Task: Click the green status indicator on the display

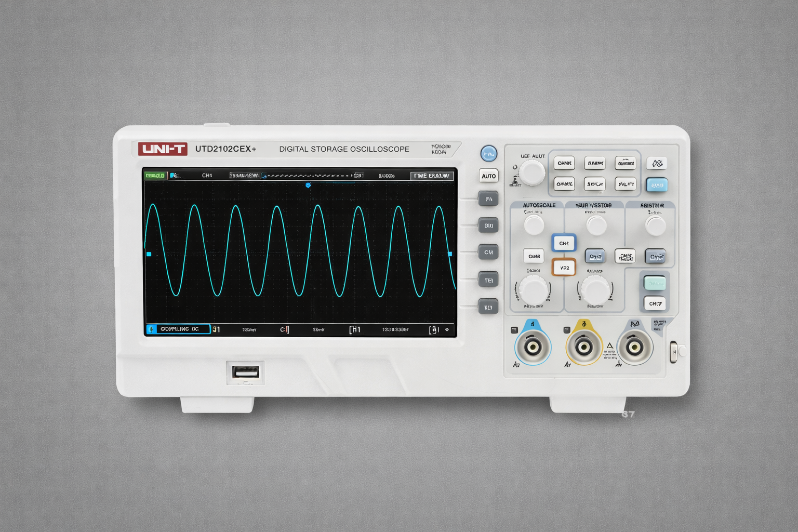Action: 155,176
